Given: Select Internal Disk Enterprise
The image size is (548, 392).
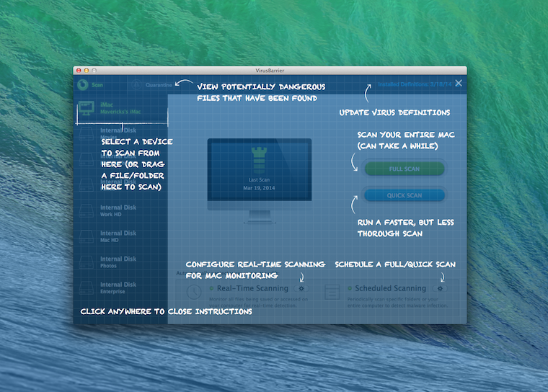Looking at the screenshot, I should [118, 288].
